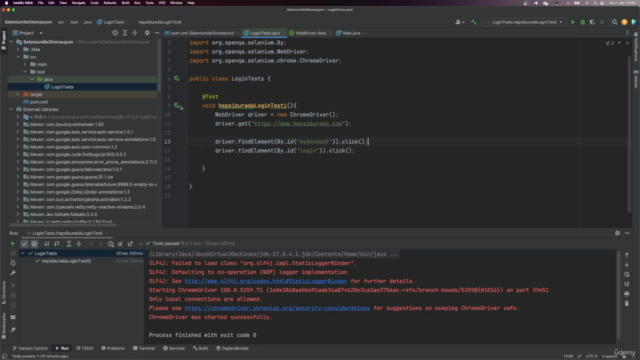Open Project panel gear options
Image resolution: width=640 pixels, height=360 pixels.
click(147, 33)
